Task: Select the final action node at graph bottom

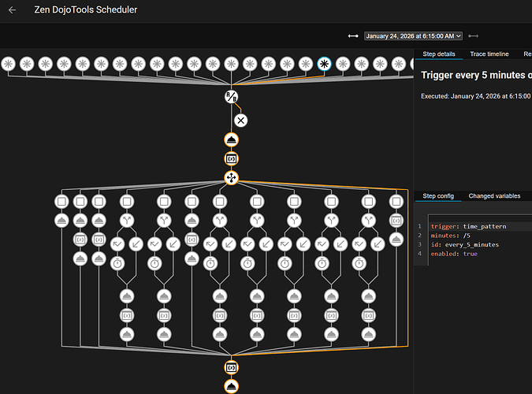Action: pos(232,386)
